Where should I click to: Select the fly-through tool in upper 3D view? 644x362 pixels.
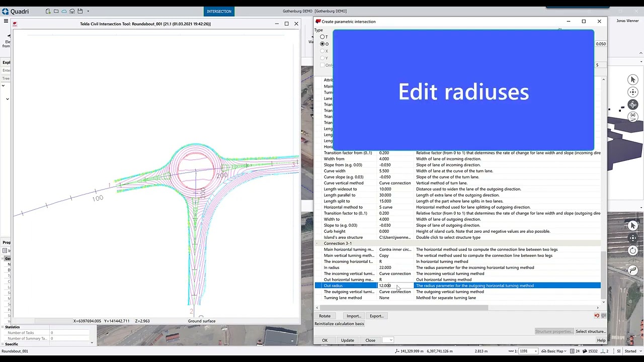coord(633,117)
